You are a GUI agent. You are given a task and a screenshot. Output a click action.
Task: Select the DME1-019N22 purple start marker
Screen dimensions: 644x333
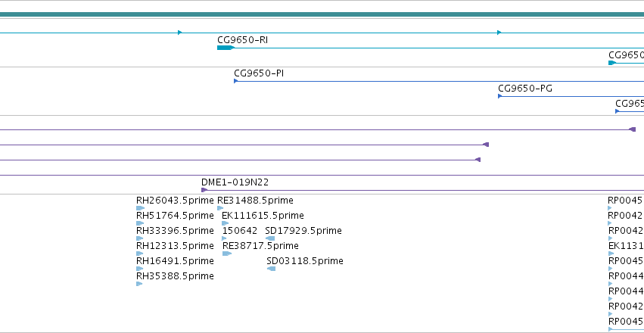click(204, 190)
